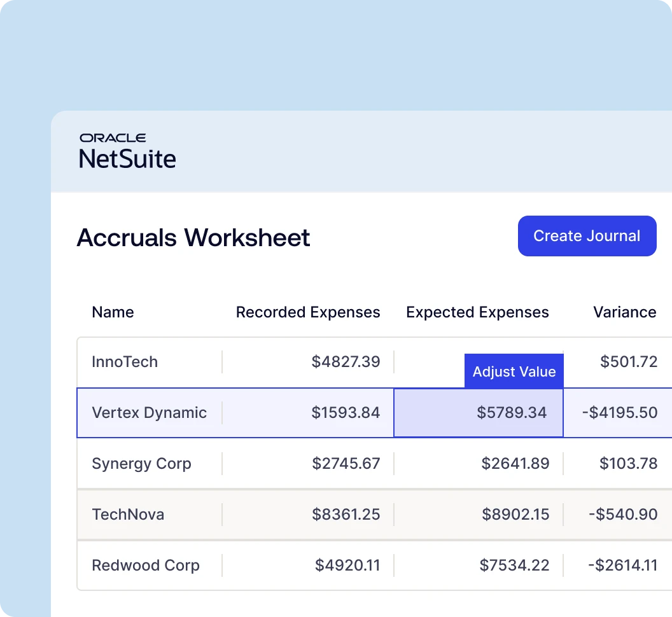
Task: Sort by Recorded Expenses column header
Action: point(308,312)
